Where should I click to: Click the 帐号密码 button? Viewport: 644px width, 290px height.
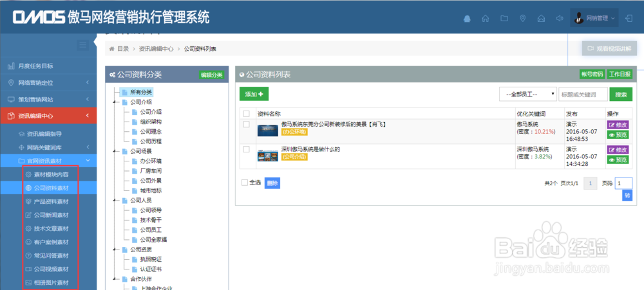[592, 74]
